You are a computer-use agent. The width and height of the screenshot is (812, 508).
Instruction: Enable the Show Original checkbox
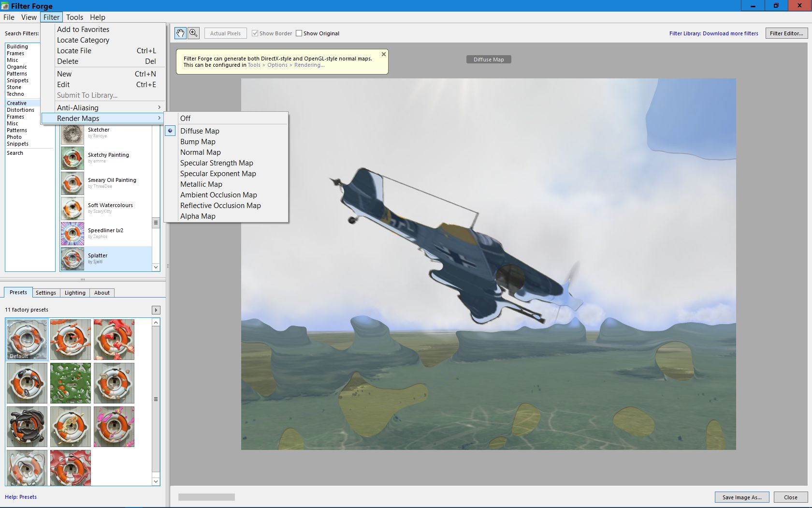click(x=299, y=33)
